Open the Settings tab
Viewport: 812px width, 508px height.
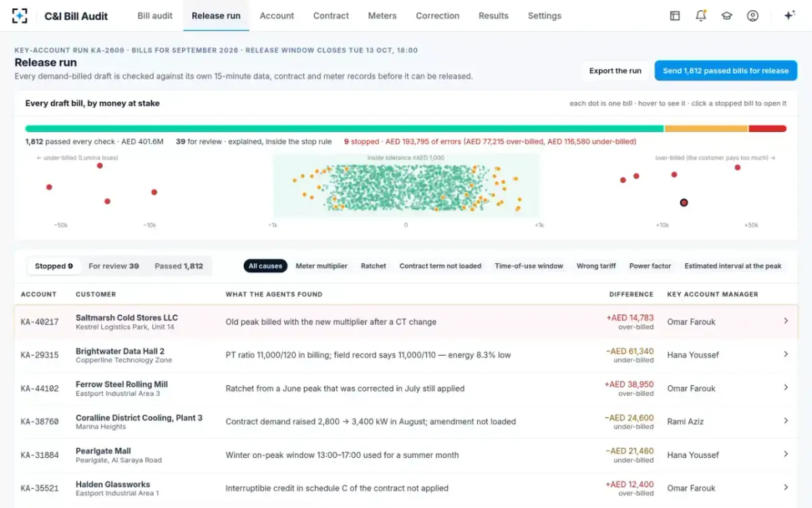(x=545, y=16)
